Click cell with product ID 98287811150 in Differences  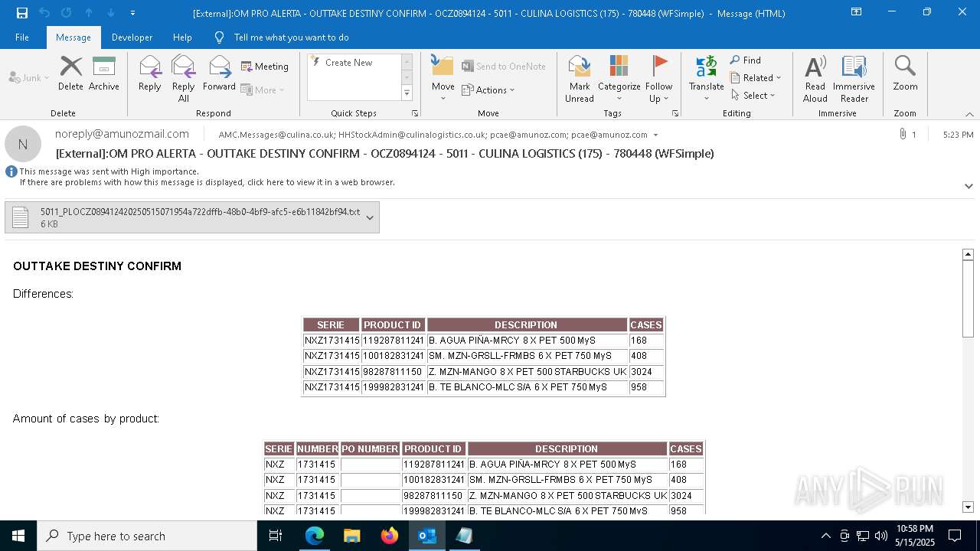[394, 372]
